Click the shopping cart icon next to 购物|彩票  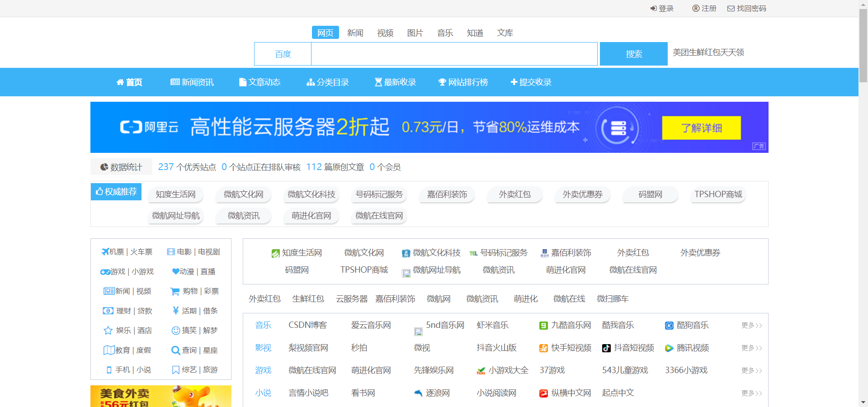[175, 291]
